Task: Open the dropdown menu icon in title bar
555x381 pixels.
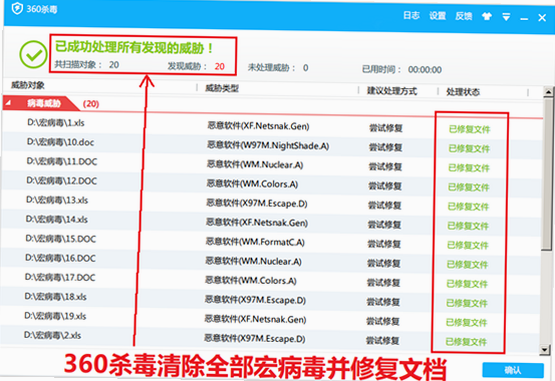Action: tap(506, 17)
